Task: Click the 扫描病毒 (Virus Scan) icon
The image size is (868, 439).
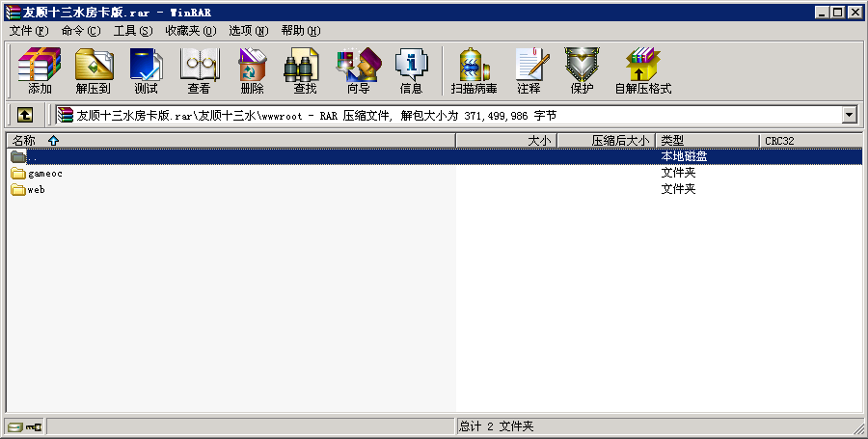Action: tap(474, 70)
